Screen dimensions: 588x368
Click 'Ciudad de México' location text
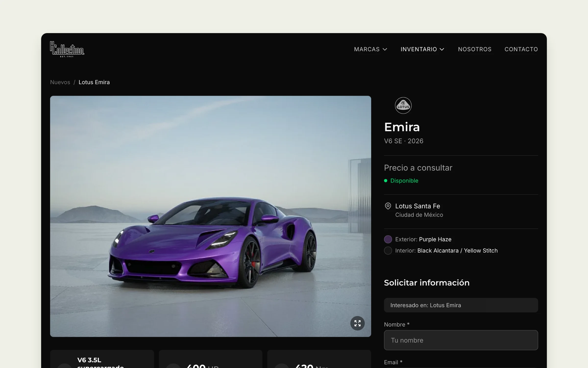tap(419, 215)
